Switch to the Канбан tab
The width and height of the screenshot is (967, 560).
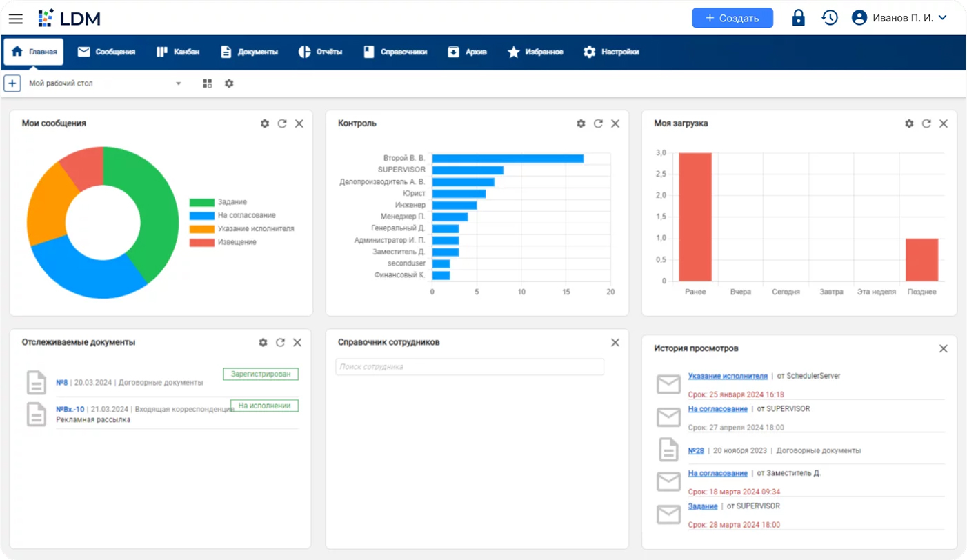tap(178, 52)
